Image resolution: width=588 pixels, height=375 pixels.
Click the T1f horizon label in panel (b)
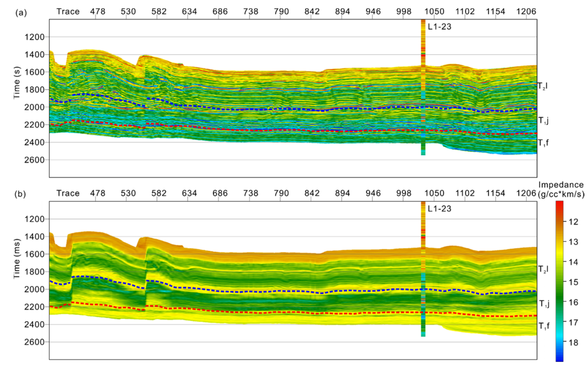(544, 326)
